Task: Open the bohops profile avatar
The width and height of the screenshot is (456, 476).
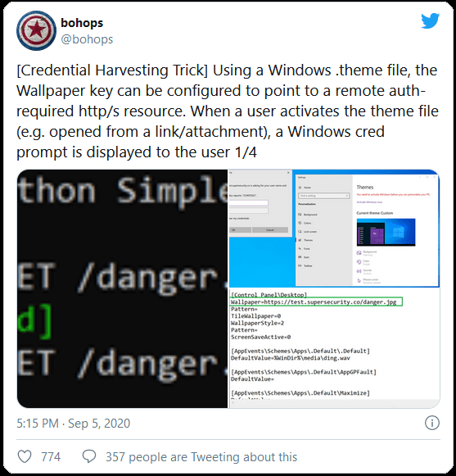Action: (x=36, y=30)
